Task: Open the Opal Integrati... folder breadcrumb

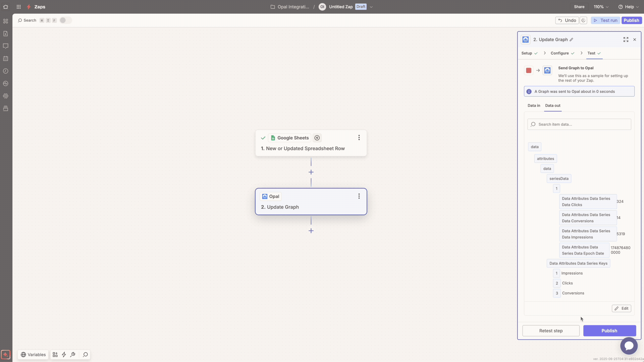Action: (290, 7)
